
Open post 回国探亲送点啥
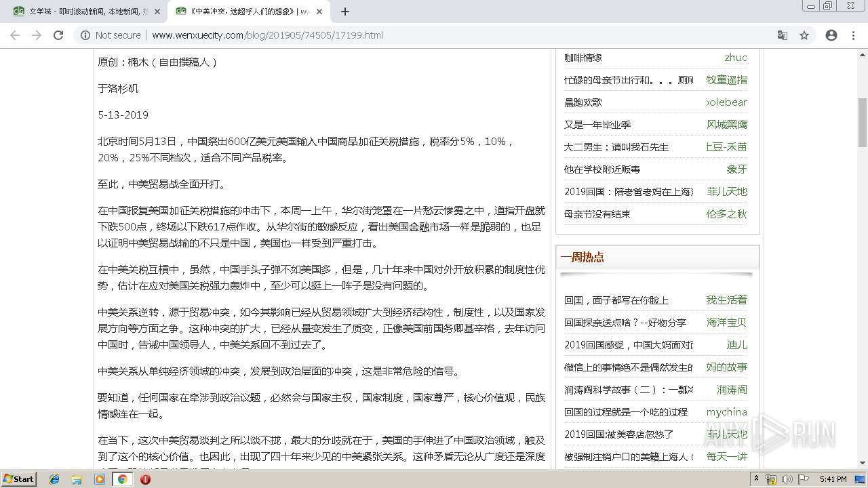625,323
